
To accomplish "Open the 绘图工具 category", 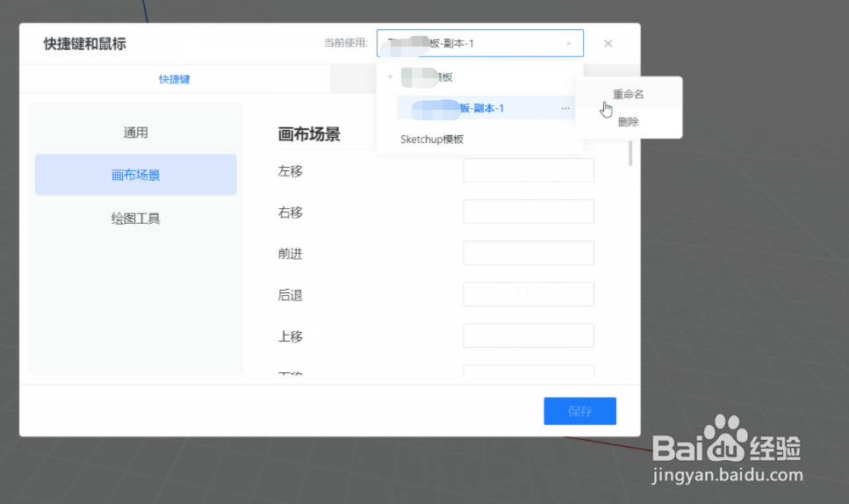I will click(135, 218).
